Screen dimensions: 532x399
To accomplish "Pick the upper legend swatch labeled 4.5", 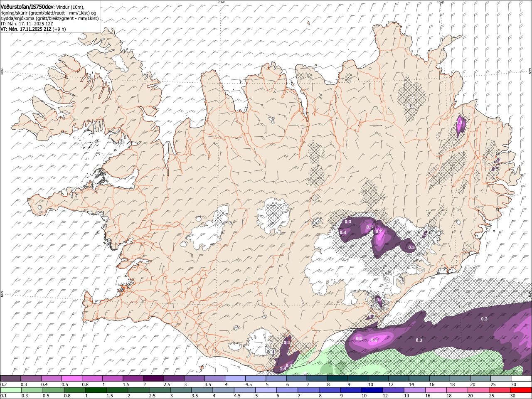I will tap(255, 379).
